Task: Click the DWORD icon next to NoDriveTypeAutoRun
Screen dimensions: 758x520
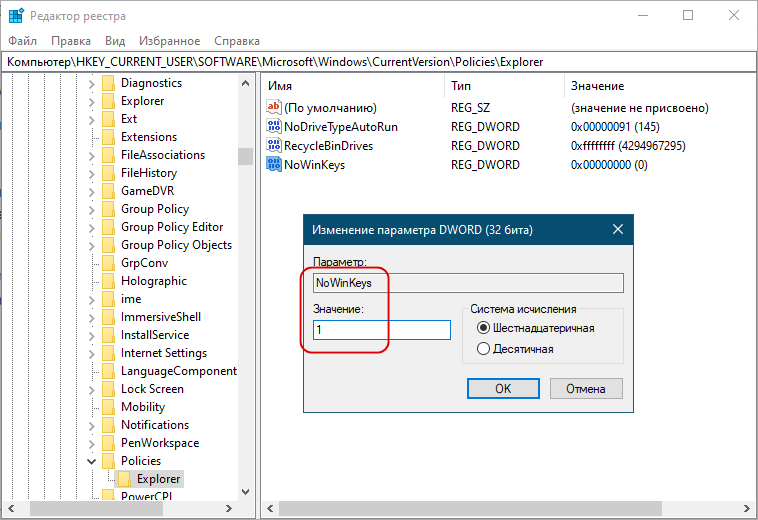Action: (x=274, y=127)
